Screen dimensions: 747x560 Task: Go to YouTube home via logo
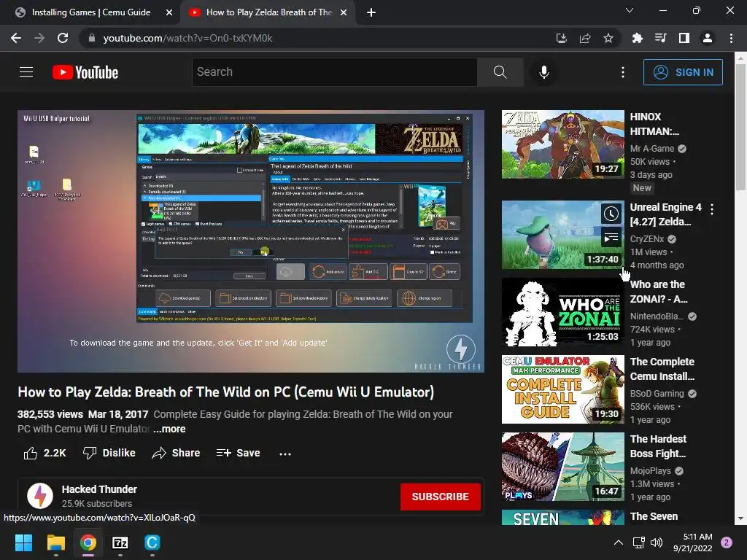point(85,72)
